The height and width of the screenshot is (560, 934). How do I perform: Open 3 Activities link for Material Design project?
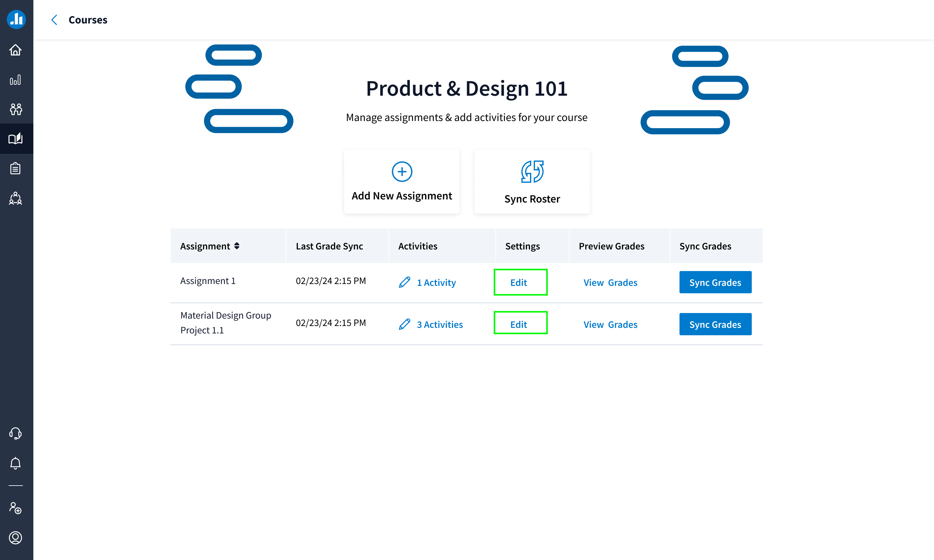pos(440,324)
